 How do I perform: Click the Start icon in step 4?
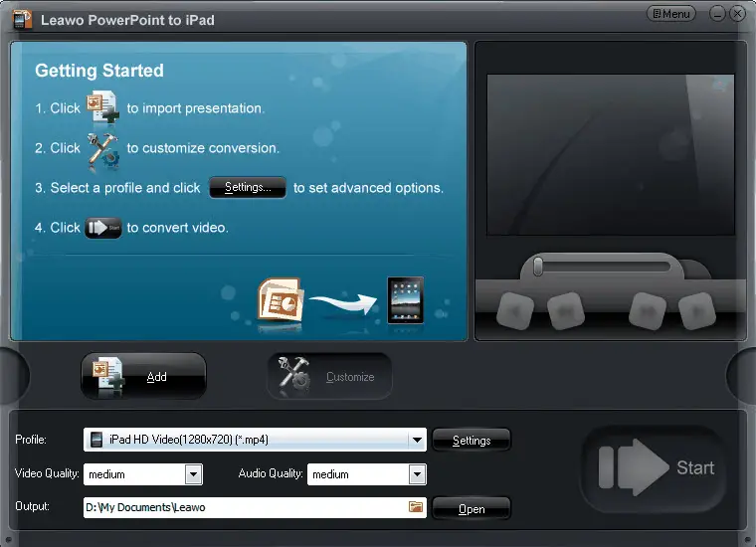(103, 228)
